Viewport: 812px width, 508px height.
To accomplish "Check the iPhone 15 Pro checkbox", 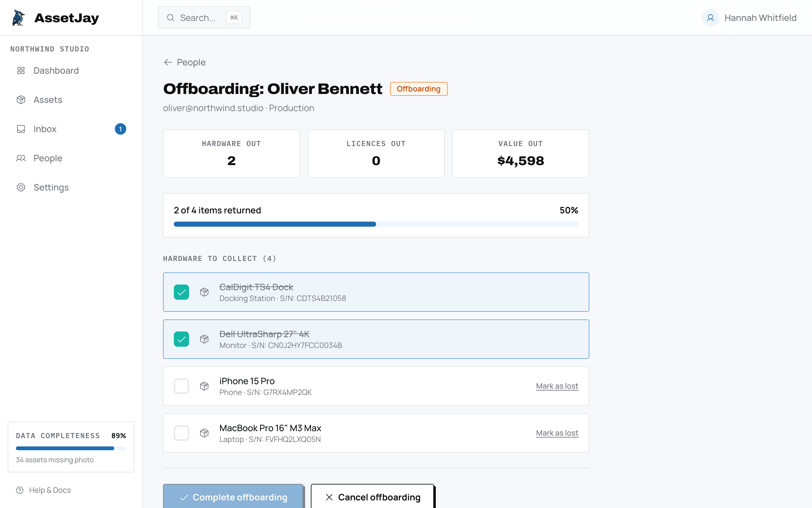I will click(x=181, y=386).
